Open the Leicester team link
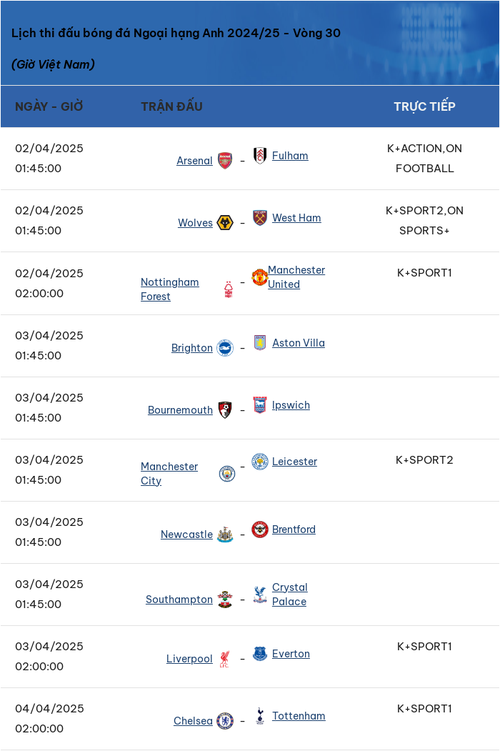500x751 pixels. point(295,462)
